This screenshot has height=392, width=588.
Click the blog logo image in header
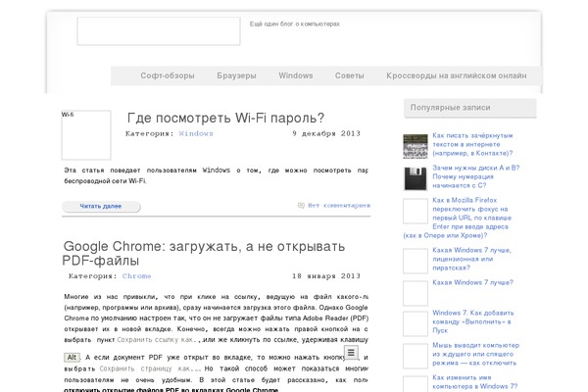coord(159,31)
